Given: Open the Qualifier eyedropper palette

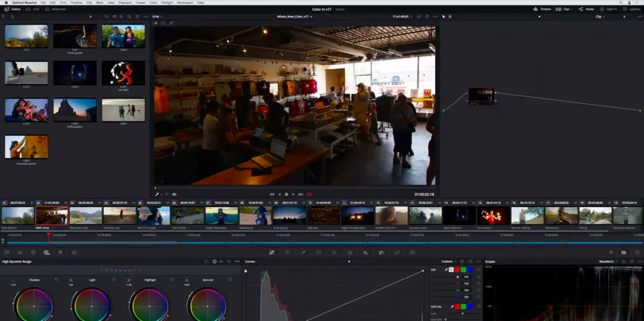Looking at the screenshot, I should click(x=303, y=252).
